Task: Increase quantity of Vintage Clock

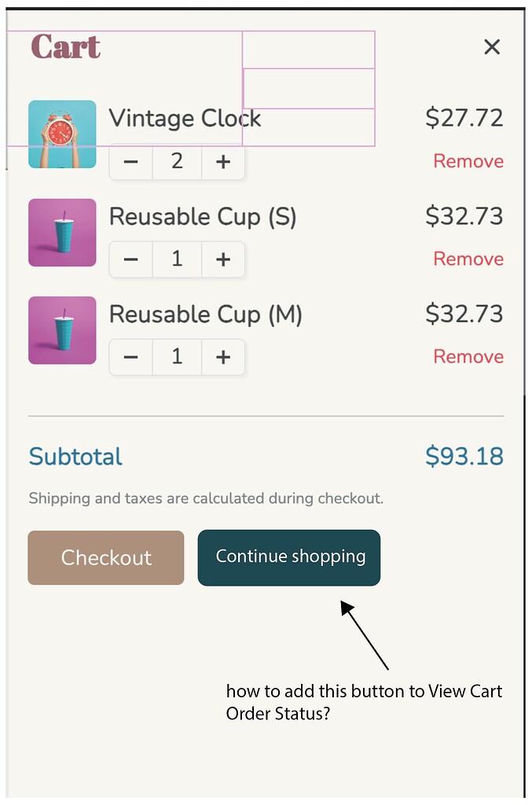Action: coord(223,162)
